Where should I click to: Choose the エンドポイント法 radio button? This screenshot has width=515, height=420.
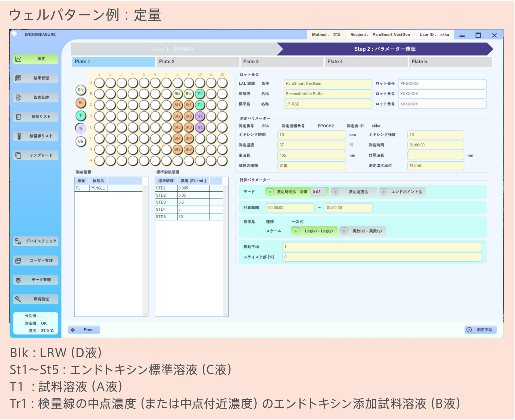coord(383,192)
